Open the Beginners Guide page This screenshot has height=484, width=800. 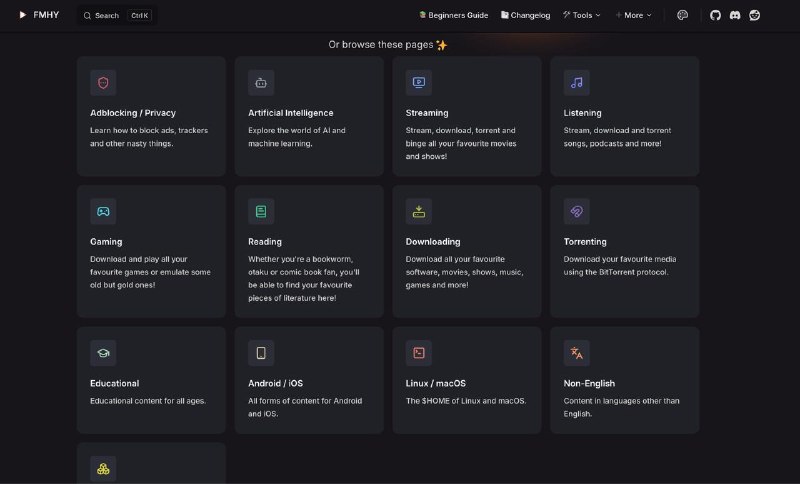click(x=454, y=15)
